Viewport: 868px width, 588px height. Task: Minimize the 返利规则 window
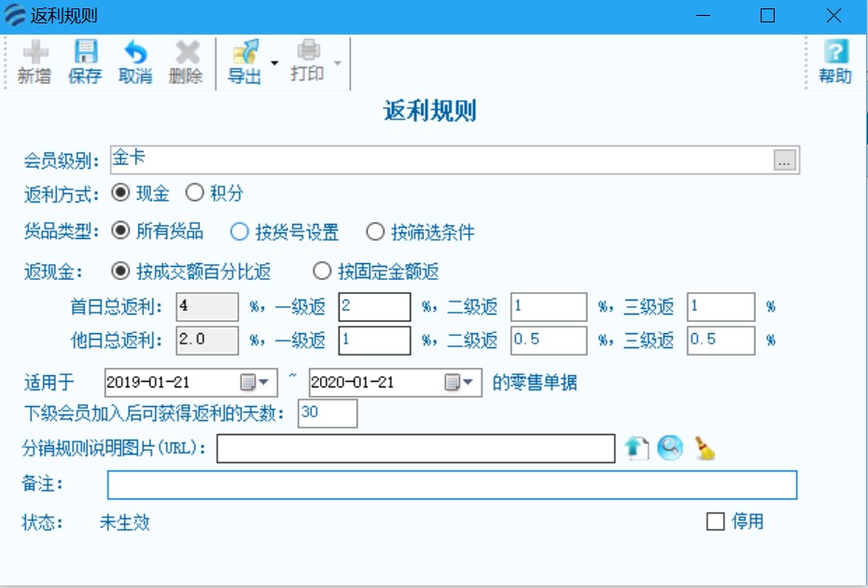pyautogui.click(x=703, y=16)
